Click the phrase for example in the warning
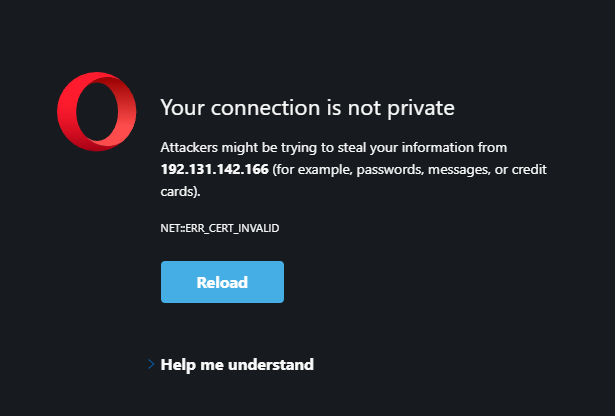Image resolution: width=615 pixels, height=416 pixels. (x=316, y=170)
